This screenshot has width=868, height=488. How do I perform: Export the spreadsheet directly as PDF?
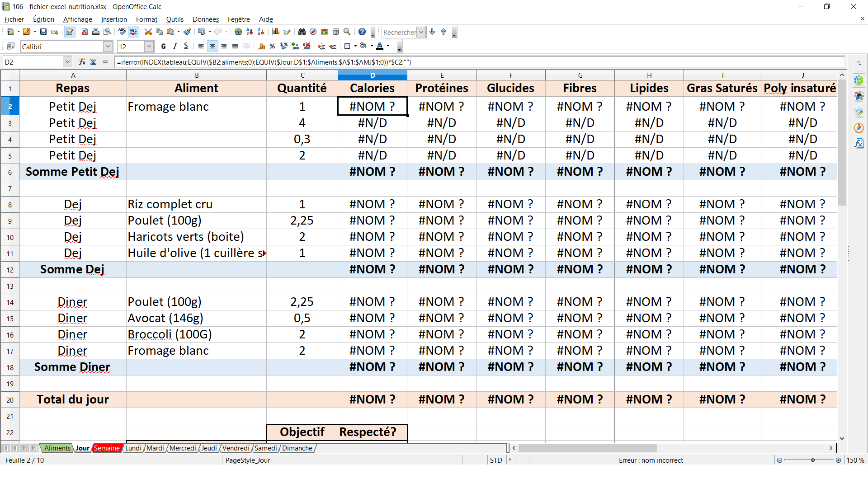84,32
